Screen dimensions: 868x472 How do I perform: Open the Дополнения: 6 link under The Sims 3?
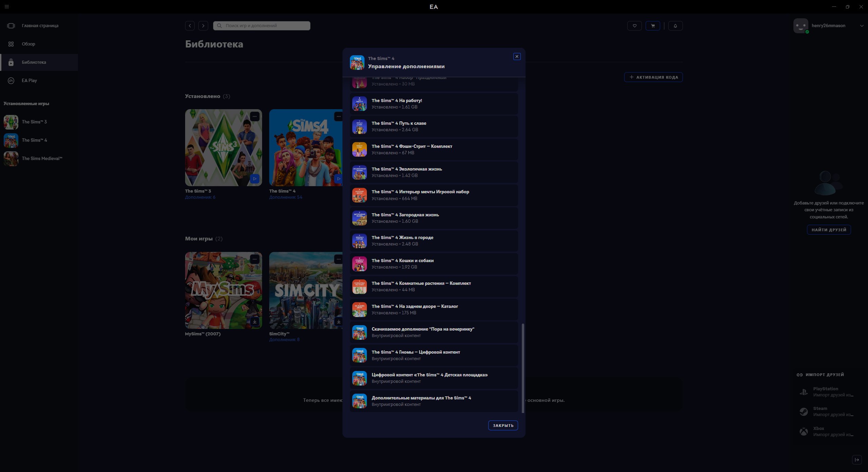point(200,197)
